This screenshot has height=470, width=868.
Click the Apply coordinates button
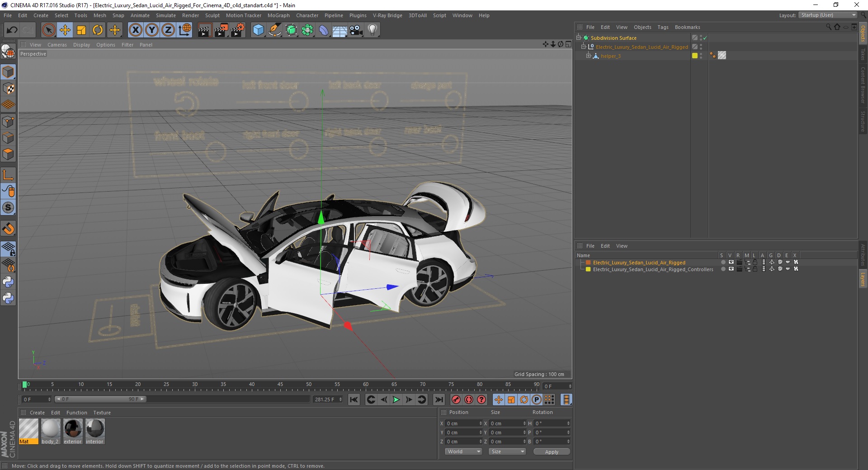point(552,451)
